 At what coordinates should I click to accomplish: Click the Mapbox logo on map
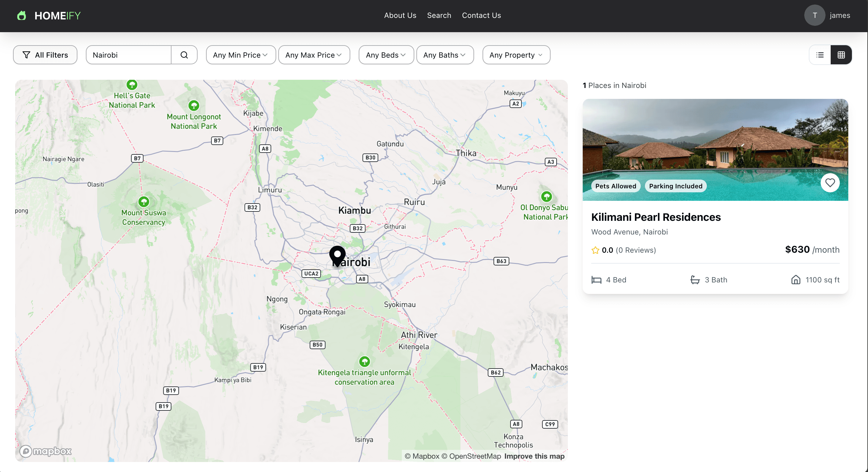pyautogui.click(x=46, y=451)
